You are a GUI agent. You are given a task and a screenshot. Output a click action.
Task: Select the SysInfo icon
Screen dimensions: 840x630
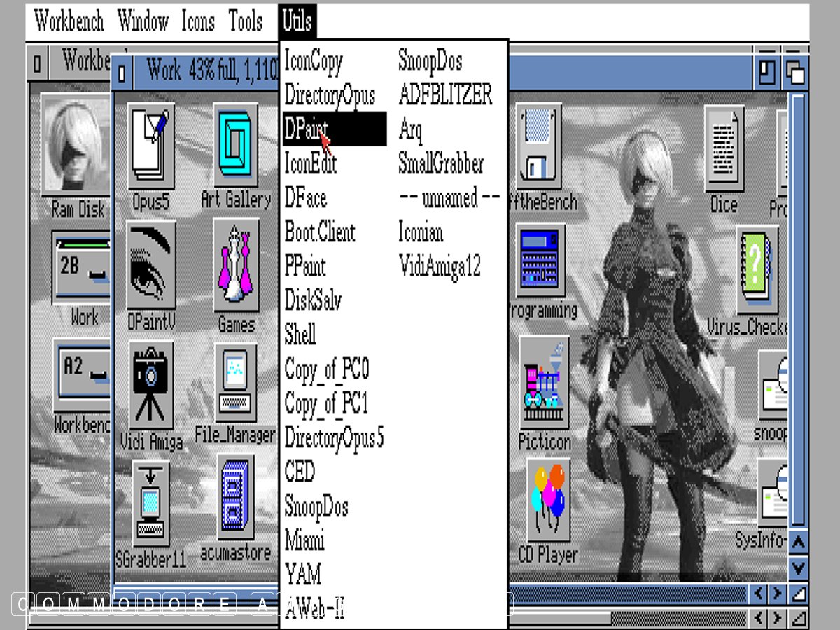(x=773, y=493)
